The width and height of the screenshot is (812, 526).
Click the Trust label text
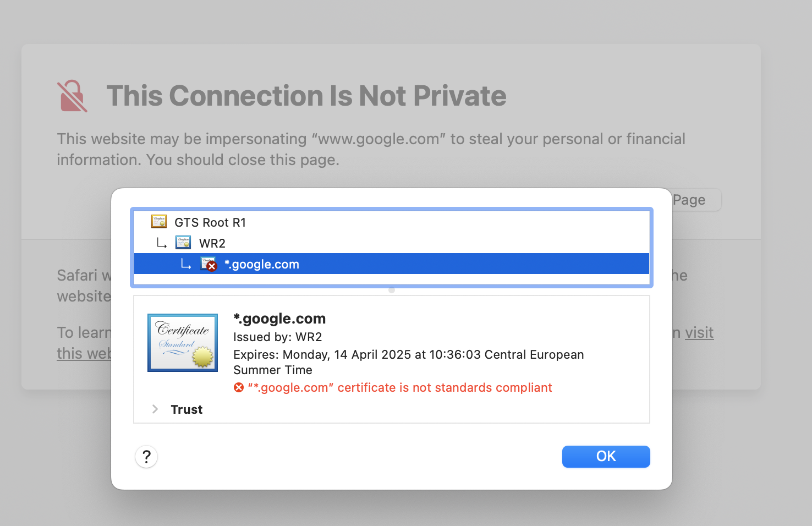pyautogui.click(x=186, y=409)
